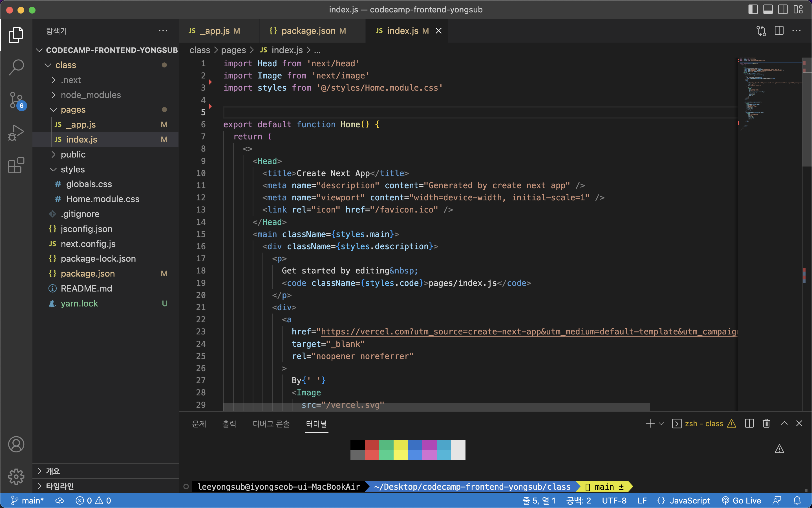Open the 출력 panel tab

(229, 424)
